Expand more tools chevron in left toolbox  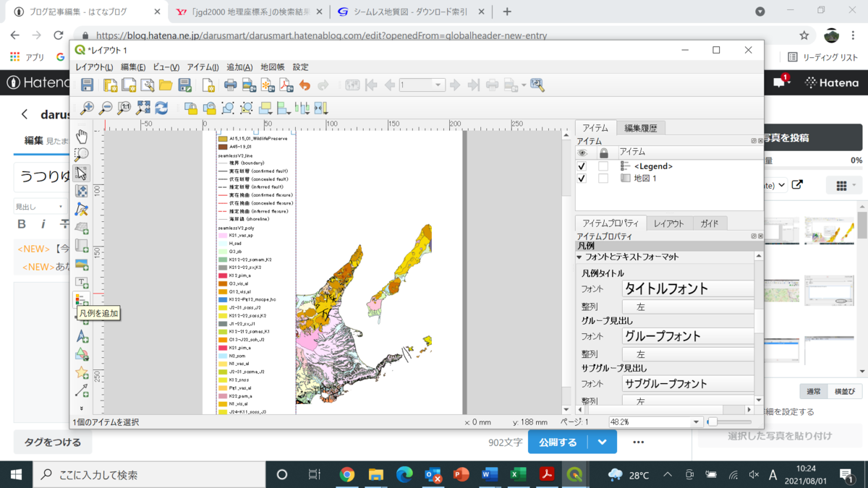point(82,409)
